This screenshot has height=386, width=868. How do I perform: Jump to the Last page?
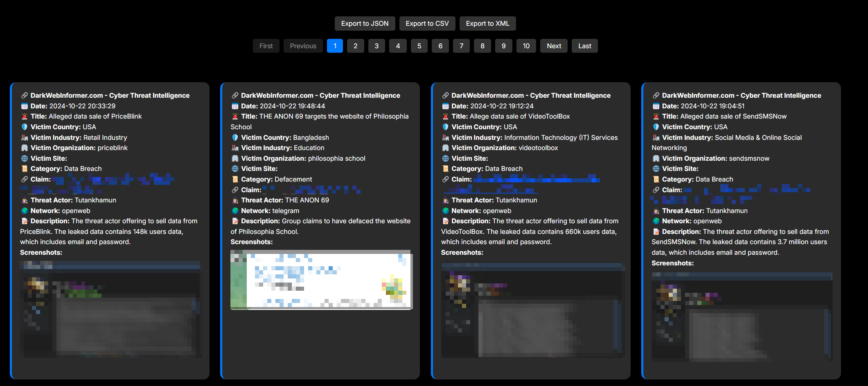point(584,46)
